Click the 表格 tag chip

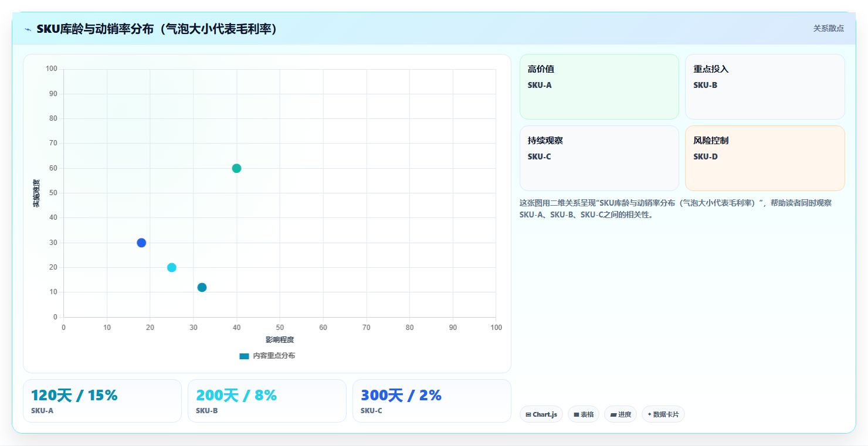pos(584,414)
